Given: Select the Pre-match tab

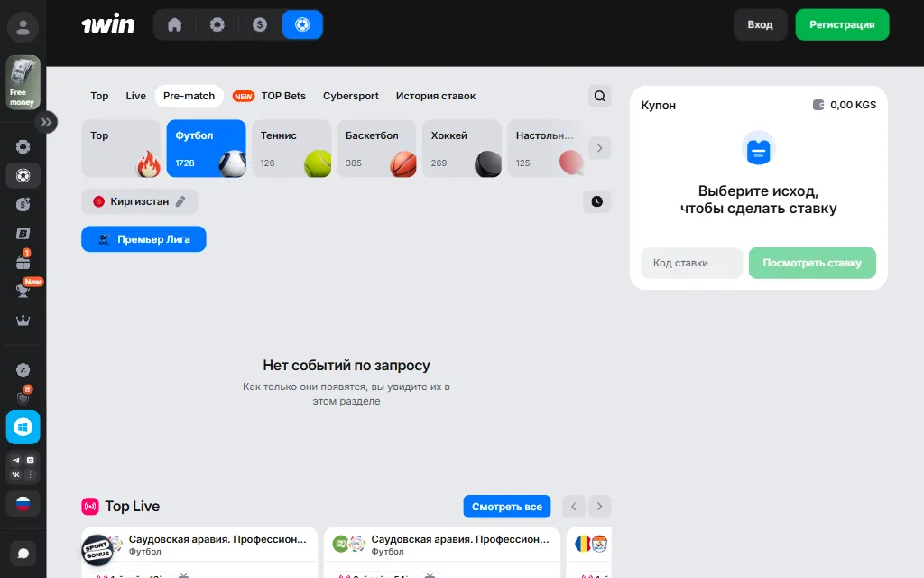Looking at the screenshot, I should coord(189,96).
